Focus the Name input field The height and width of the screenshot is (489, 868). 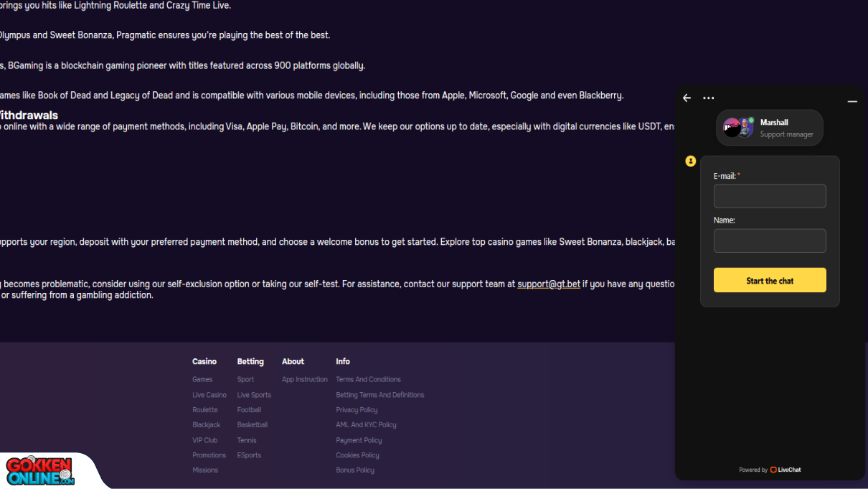[770, 241]
